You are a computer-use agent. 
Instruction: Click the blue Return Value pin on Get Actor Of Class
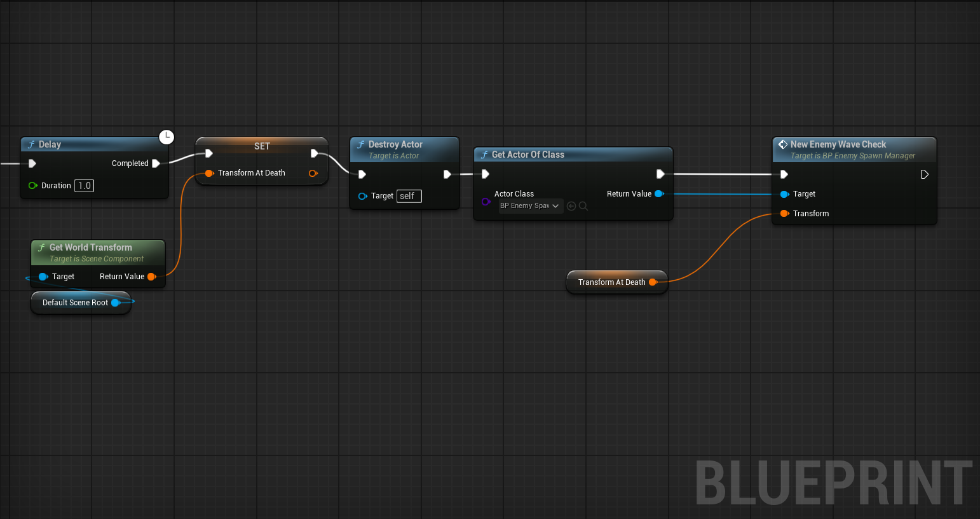pos(659,194)
